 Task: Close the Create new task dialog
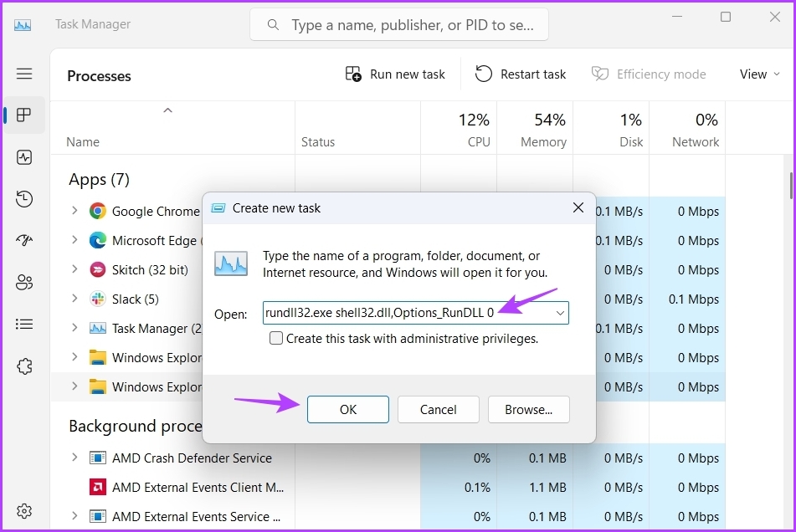pos(578,207)
